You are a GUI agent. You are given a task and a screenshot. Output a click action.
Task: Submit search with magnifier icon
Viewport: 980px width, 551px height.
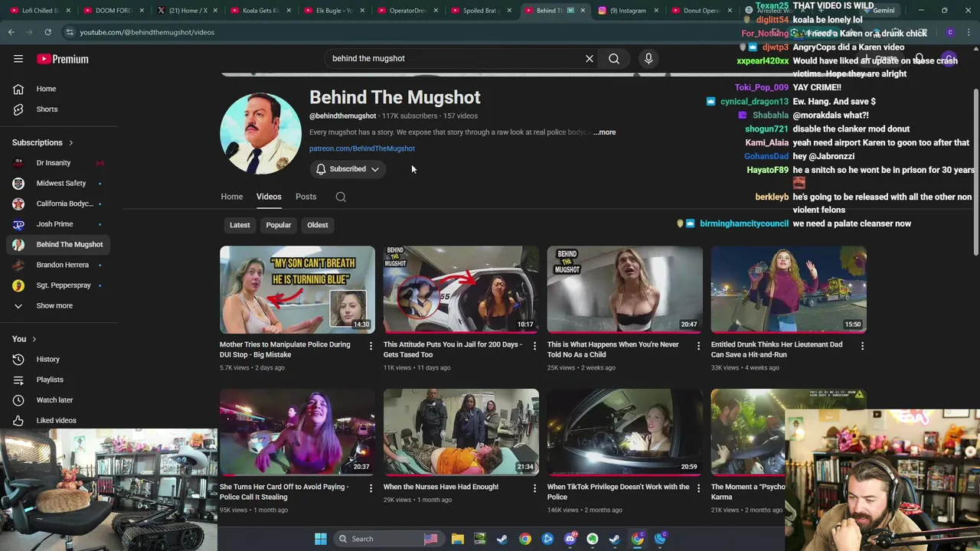pos(614,58)
